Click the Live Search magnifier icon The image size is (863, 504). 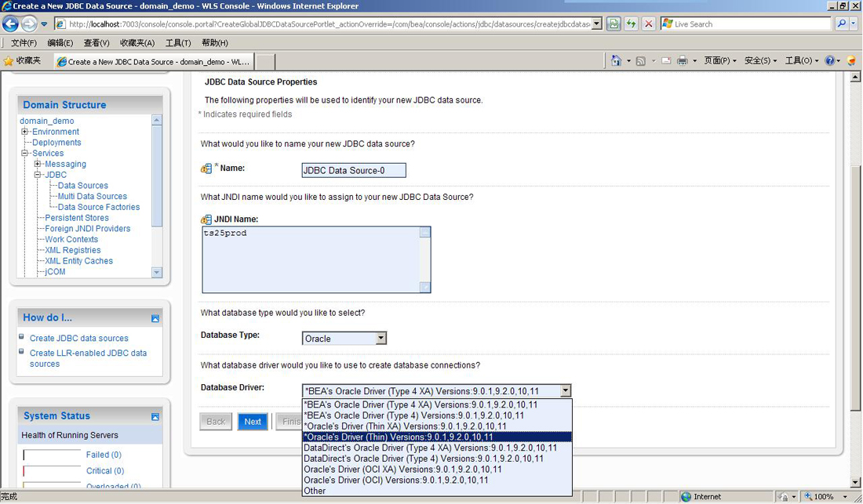[x=841, y=24]
